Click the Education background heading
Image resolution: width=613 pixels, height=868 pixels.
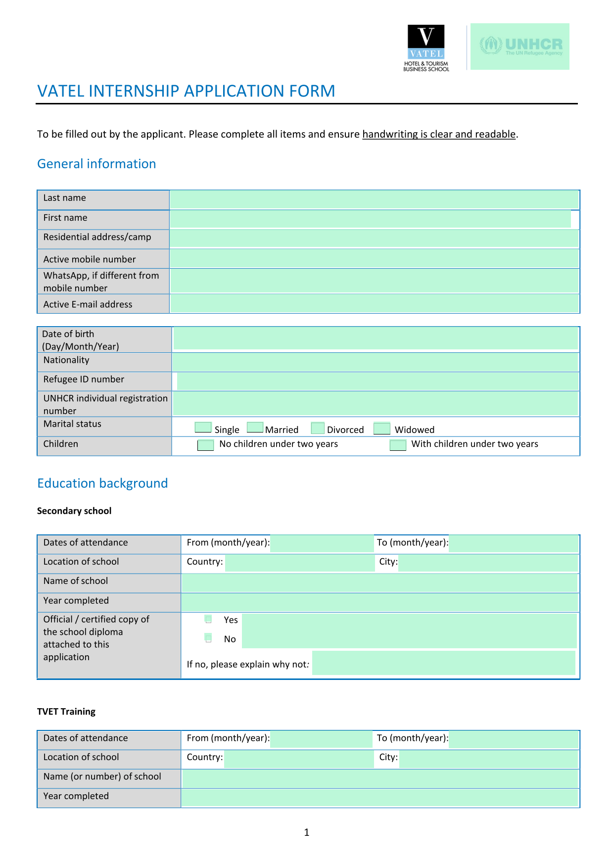102,483
